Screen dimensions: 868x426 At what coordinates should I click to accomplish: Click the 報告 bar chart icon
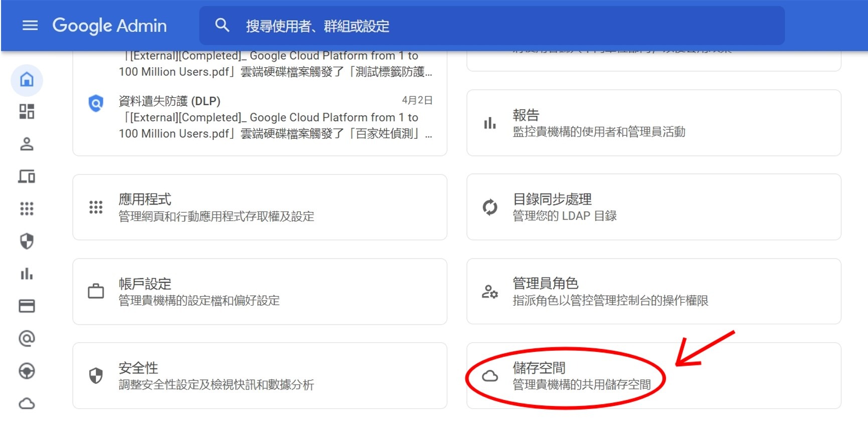490,123
